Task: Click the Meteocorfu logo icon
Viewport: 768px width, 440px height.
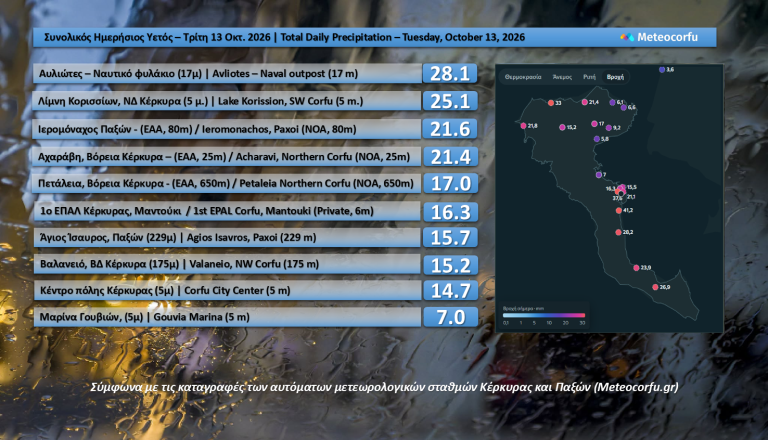Action: coord(627,37)
